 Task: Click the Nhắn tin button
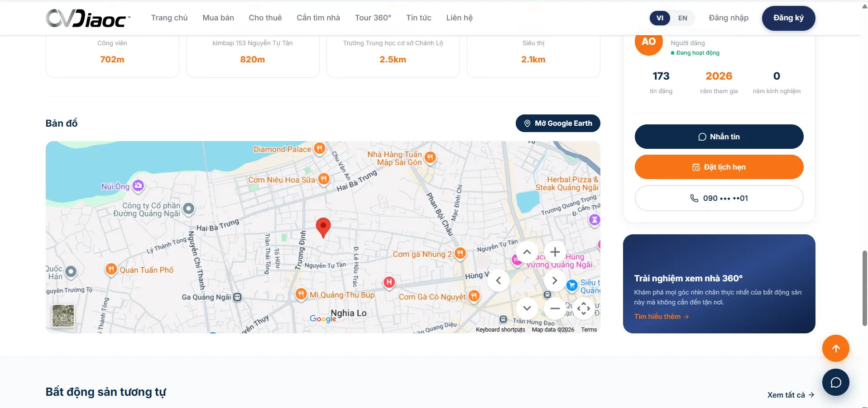(719, 137)
